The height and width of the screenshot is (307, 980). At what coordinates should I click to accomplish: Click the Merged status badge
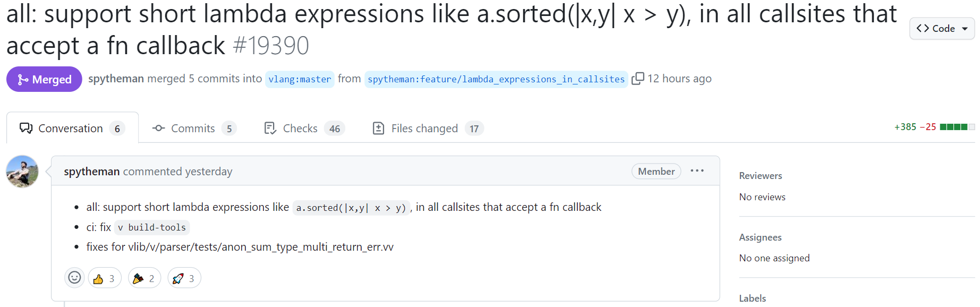click(44, 79)
